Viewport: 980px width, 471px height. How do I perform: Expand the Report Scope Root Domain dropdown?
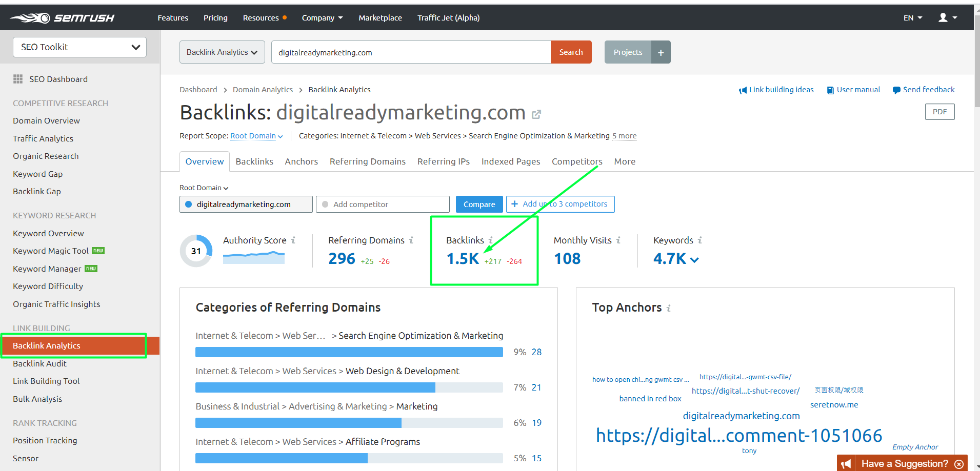[x=256, y=136]
